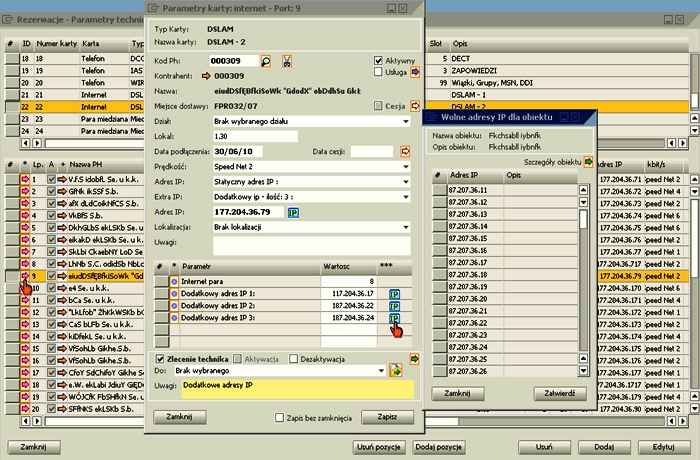Click orange arrow icon for CaS bLFb
This screenshot has width=700, height=460.
point(62,324)
